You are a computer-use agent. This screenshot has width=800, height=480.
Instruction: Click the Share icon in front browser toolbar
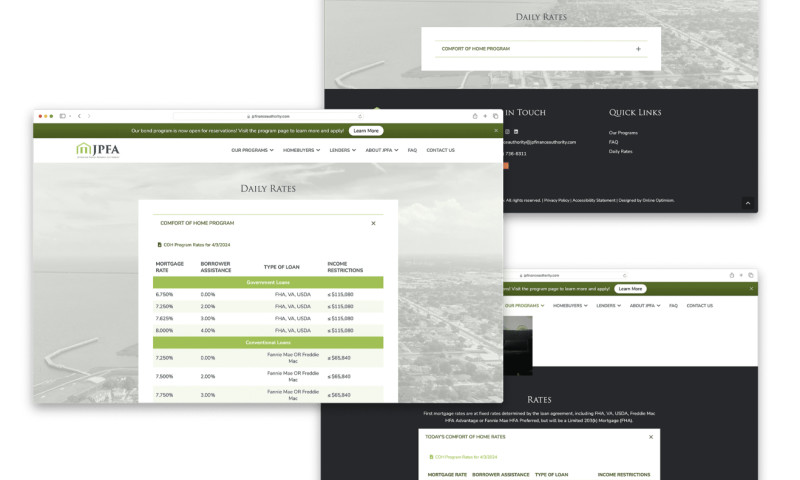(x=475, y=116)
